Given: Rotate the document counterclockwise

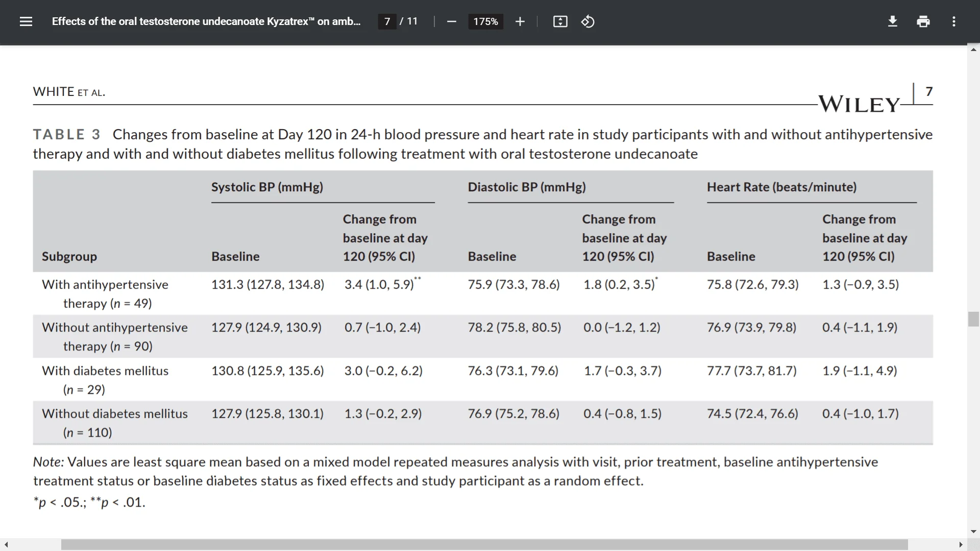Looking at the screenshot, I should (x=587, y=21).
